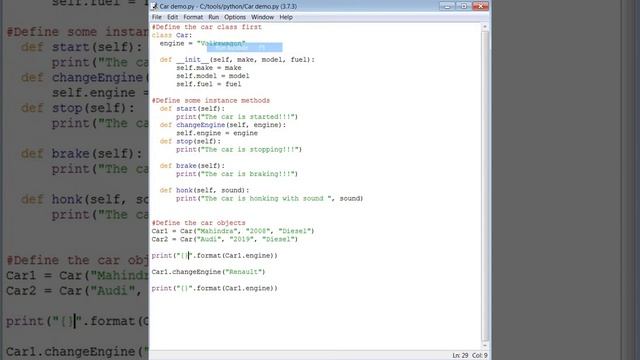Viewport: 640px width, 360px height.
Task: Open the Help menu
Action: coord(286,17)
